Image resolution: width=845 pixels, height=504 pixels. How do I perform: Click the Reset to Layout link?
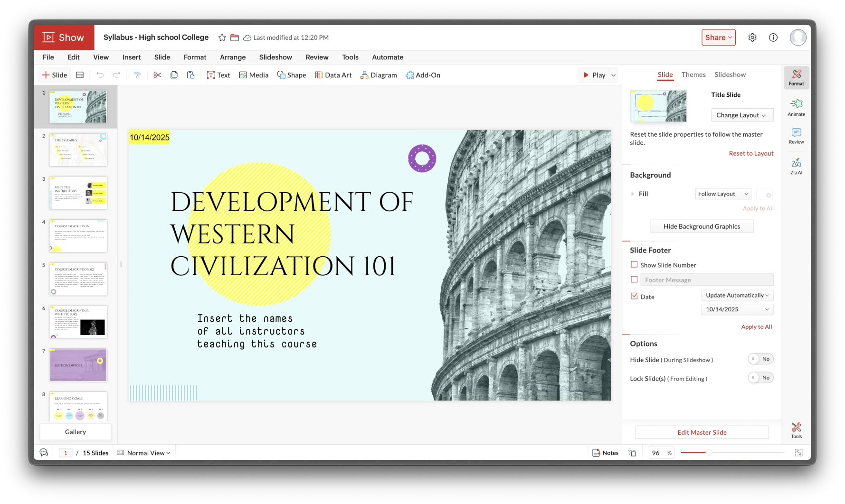751,153
